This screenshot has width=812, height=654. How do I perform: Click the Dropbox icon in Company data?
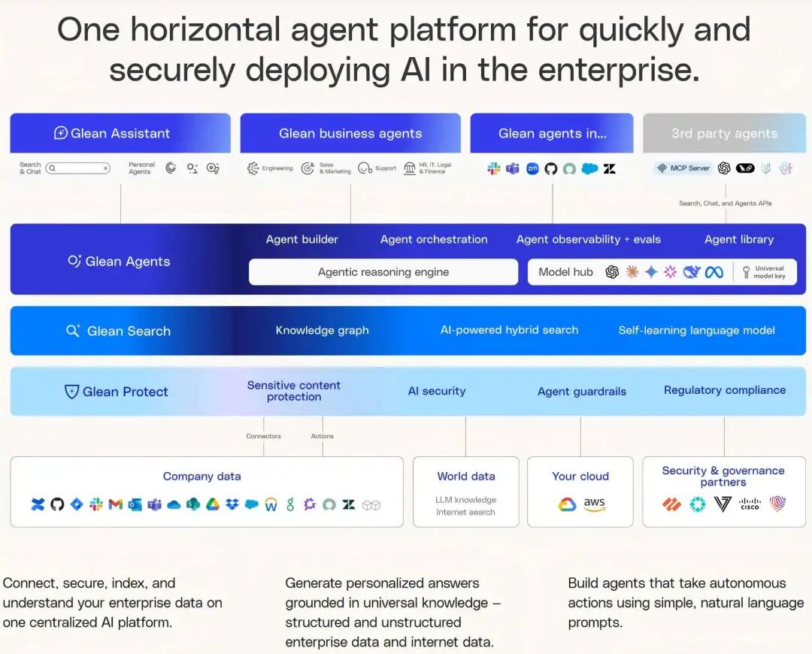pyautogui.click(x=232, y=504)
